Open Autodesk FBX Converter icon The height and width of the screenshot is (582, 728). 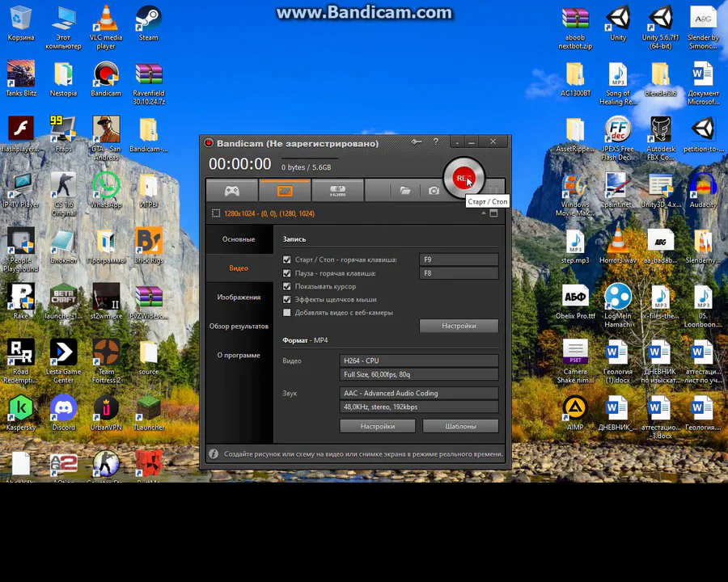(660, 138)
